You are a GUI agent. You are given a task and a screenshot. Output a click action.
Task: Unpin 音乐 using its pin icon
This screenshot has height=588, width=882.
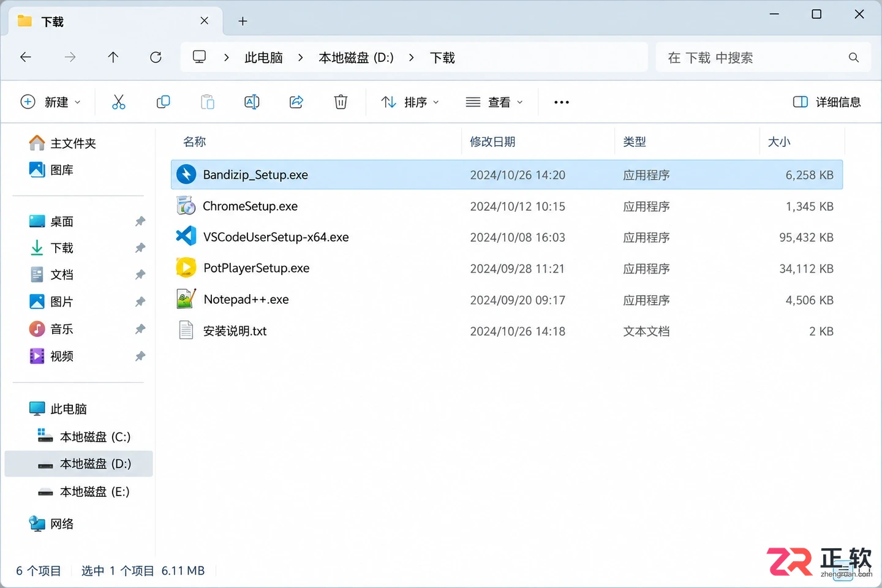click(140, 329)
